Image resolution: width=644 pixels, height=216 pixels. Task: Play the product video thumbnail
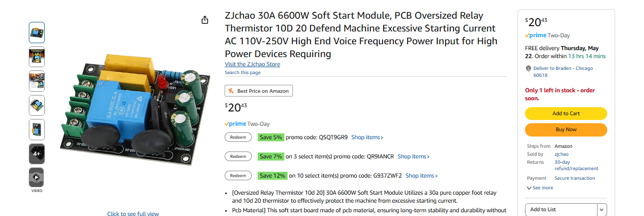pyautogui.click(x=36, y=178)
